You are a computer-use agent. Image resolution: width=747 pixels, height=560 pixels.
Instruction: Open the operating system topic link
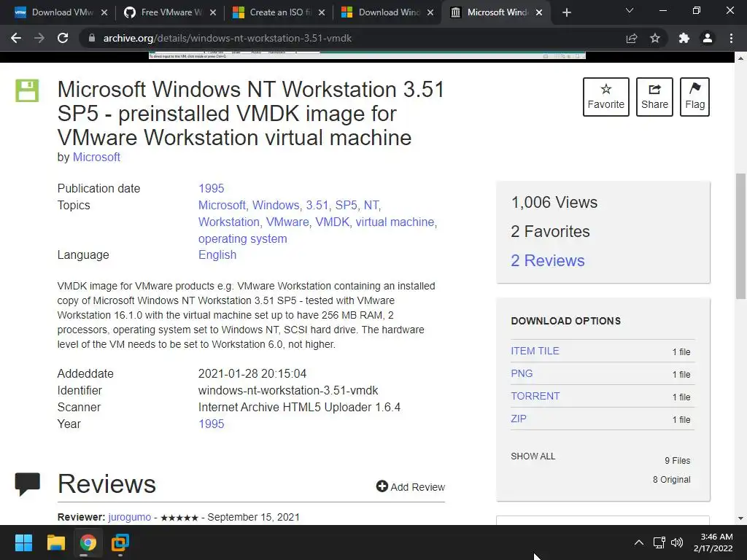pos(242,238)
